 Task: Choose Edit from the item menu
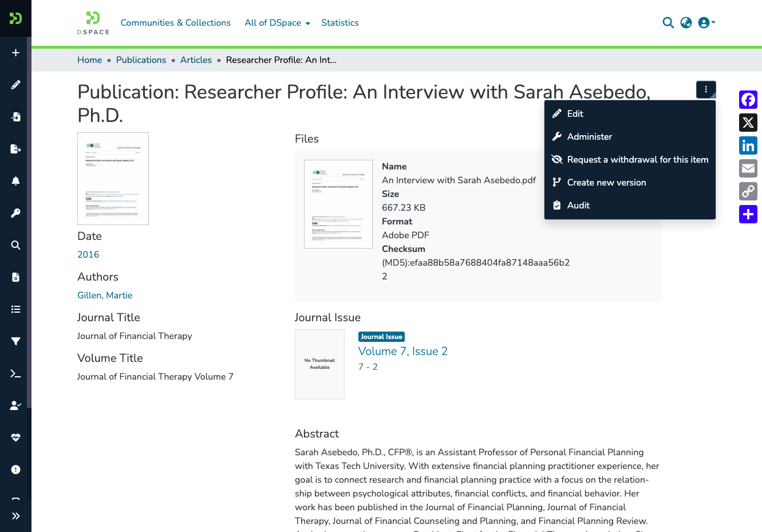tap(630, 114)
